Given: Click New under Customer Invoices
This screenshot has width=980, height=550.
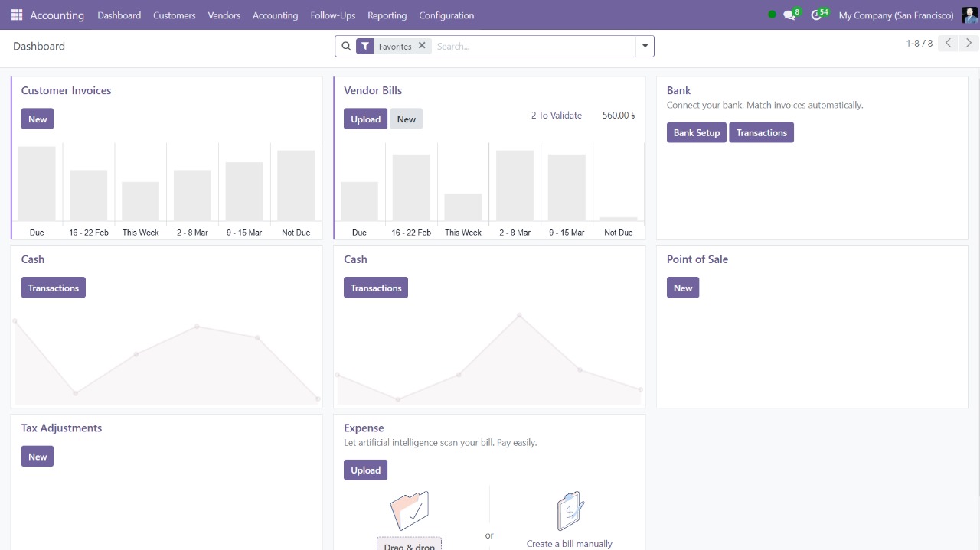Looking at the screenshot, I should 38,119.
